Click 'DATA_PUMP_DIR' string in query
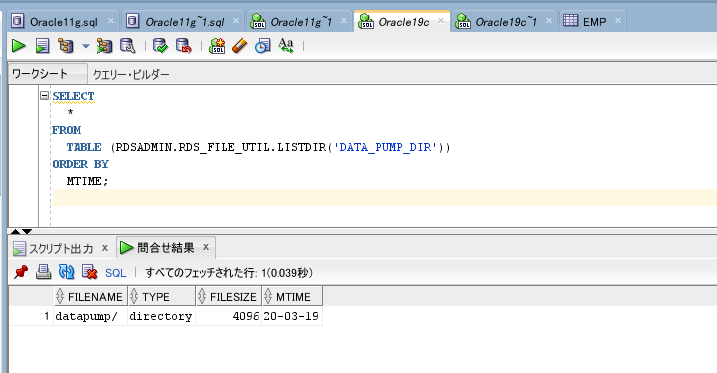 [x=385, y=147]
